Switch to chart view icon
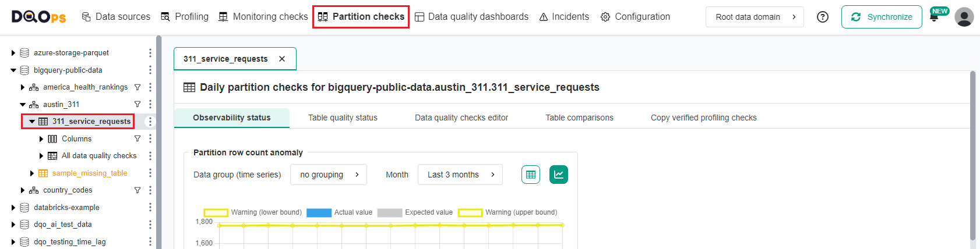 (x=559, y=175)
